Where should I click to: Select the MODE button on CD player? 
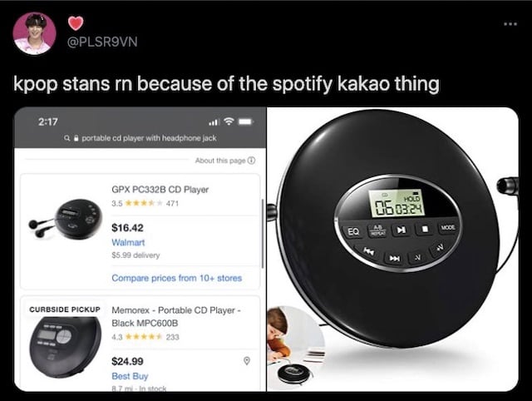pyautogui.click(x=447, y=227)
